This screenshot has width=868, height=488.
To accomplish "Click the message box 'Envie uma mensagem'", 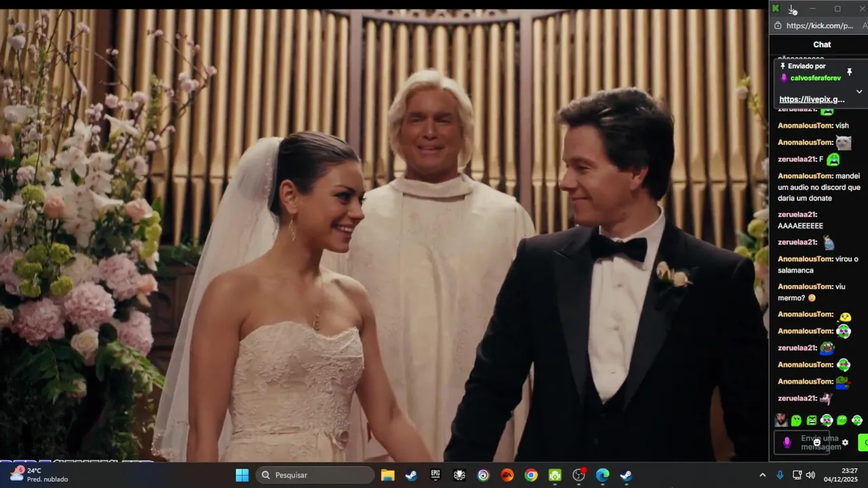I will 803,443.
